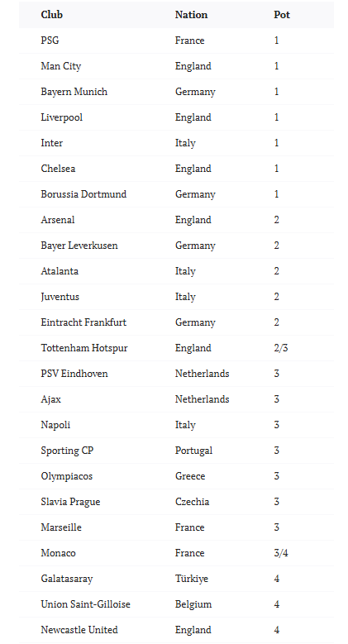The height and width of the screenshot is (644, 348).
Task: Select the Man City club name
Action: coord(61,66)
